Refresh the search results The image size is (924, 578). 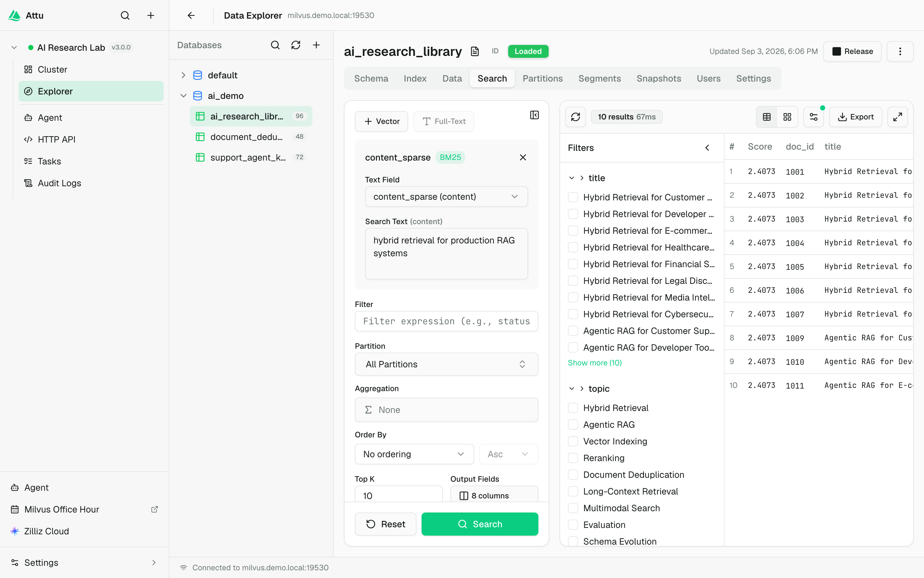[575, 117]
